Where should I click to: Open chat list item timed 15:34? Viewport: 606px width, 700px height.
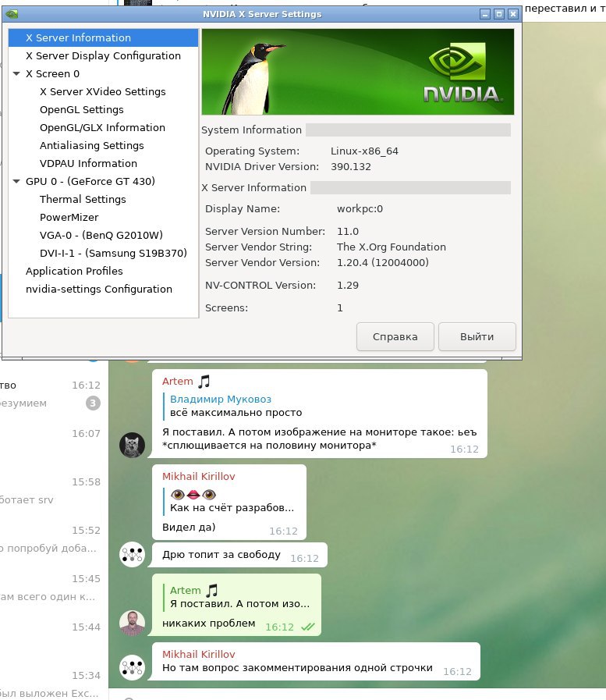click(54, 680)
